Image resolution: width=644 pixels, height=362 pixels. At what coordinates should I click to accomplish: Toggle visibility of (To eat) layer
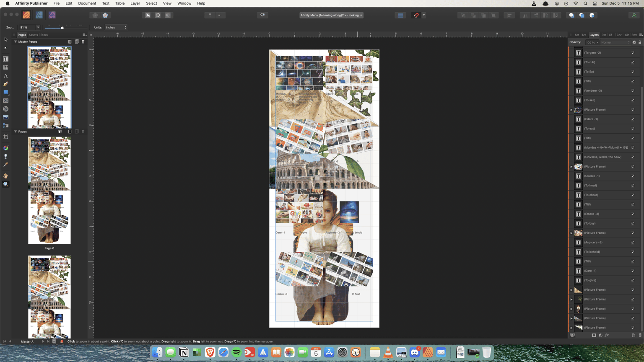click(633, 129)
